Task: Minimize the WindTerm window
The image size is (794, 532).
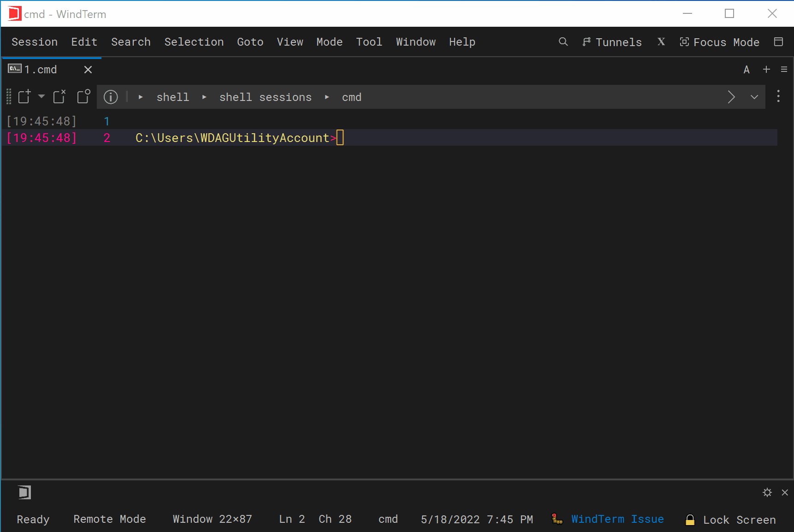Action: tap(687, 14)
